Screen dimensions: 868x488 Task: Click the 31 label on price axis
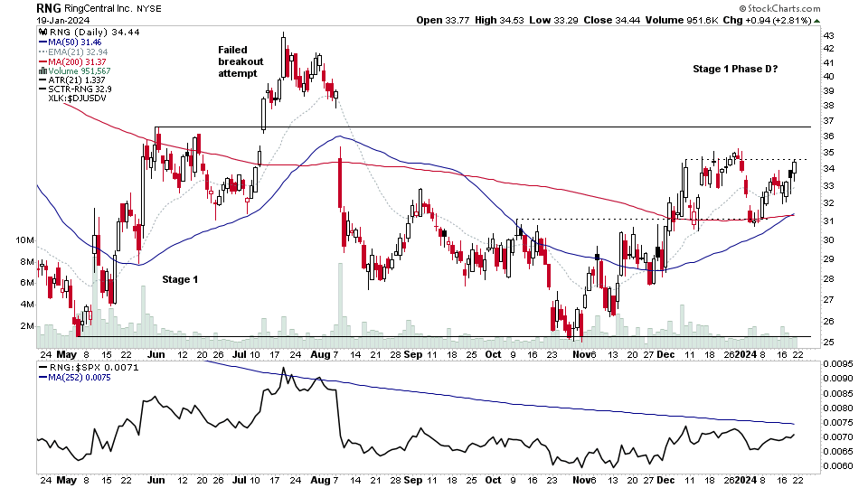829,221
